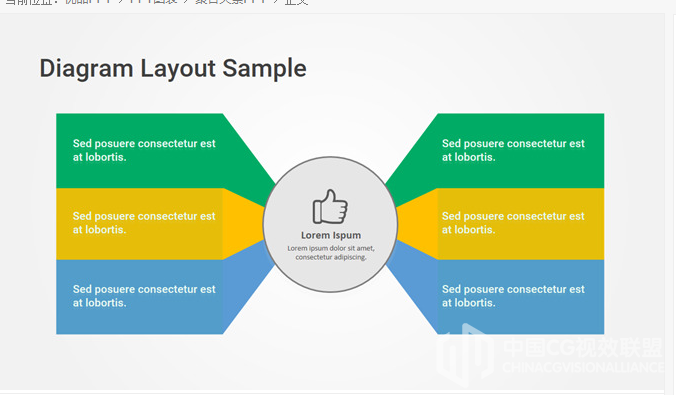Open the "聚合关系PPT" breadcrumb link
The image size is (676, 395).
pos(231,2)
